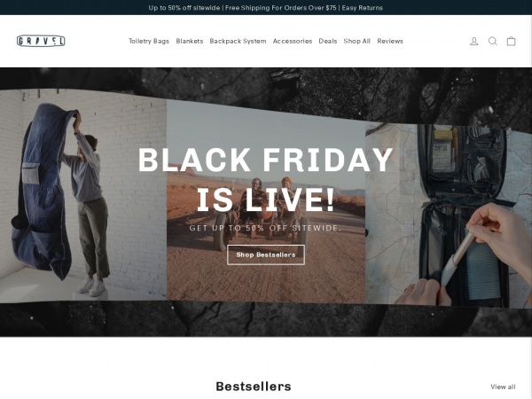Open Backpack System in navigation
Viewport: 532px width, 399px height.
pyautogui.click(x=238, y=41)
